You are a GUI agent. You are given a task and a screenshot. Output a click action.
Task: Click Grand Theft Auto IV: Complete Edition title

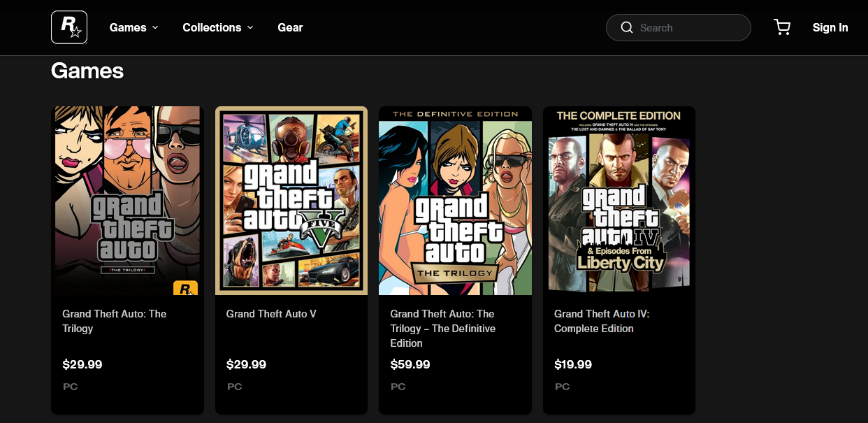pyautogui.click(x=602, y=321)
